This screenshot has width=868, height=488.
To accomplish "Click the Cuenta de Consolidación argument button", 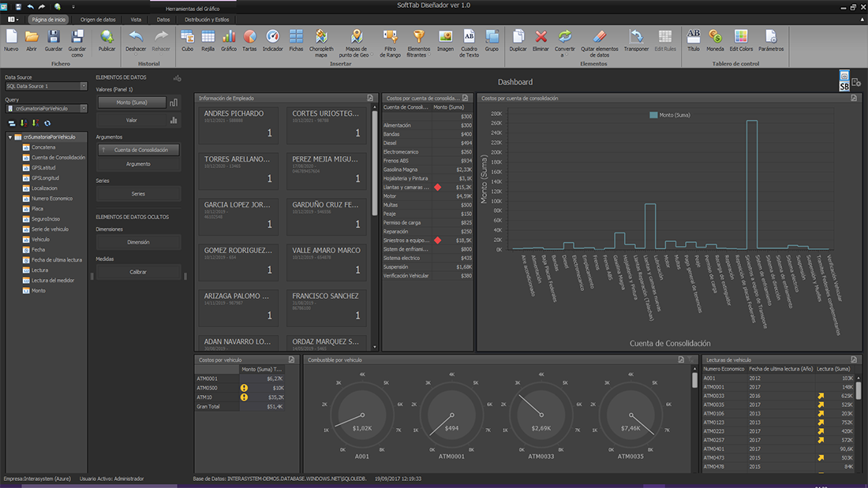I will (138, 149).
